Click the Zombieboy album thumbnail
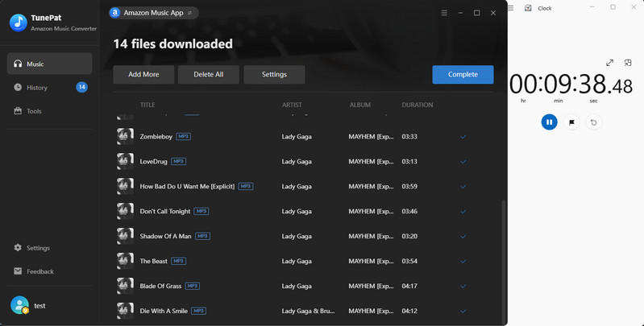The width and height of the screenshot is (644, 326). point(125,136)
